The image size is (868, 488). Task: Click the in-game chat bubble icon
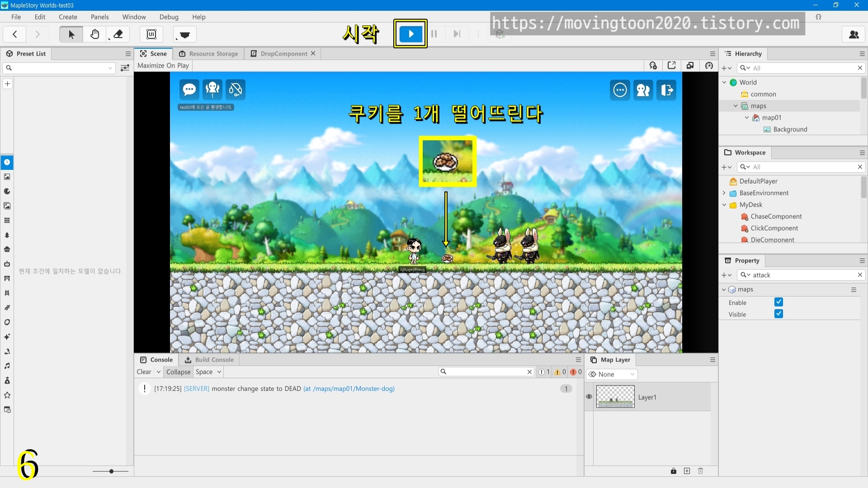point(189,89)
